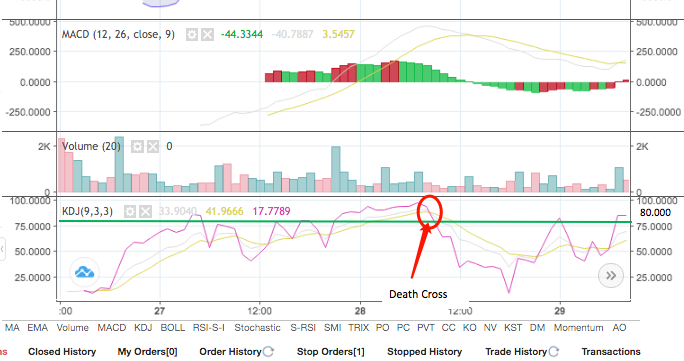Click the blue cloud chart logo icon
This screenshot has width=684, height=361.
84,272
